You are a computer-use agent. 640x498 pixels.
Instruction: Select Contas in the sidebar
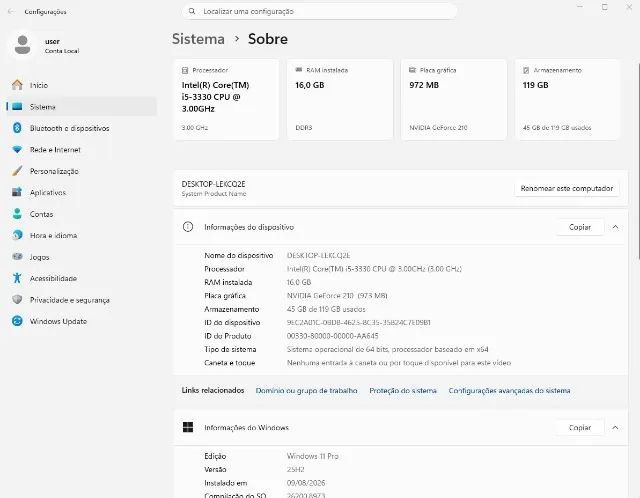tap(82, 214)
